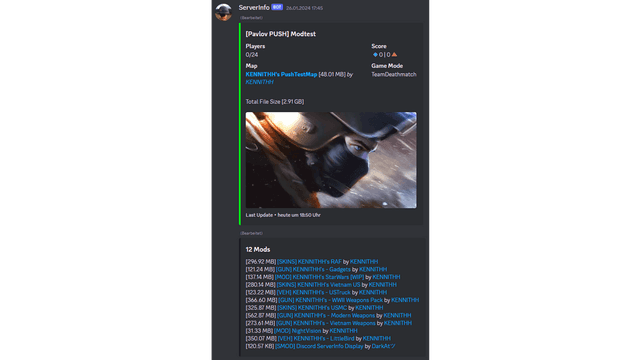Click the [562.87 MB] file size text

(x=260, y=316)
